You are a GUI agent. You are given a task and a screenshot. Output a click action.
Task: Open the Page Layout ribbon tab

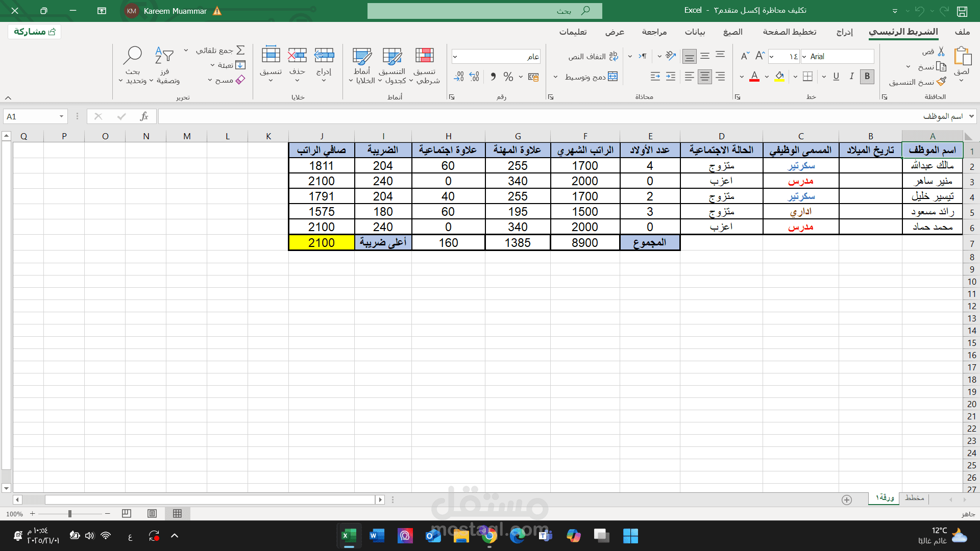[x=789, y=32]
